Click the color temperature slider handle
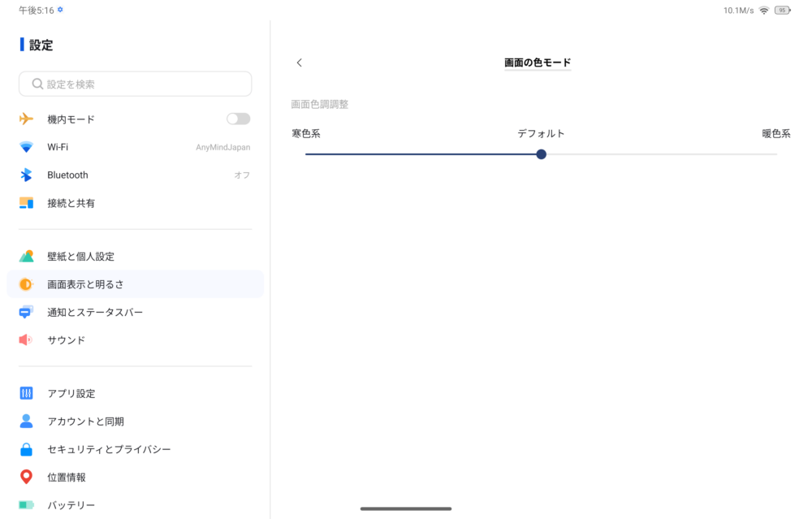 541,154
